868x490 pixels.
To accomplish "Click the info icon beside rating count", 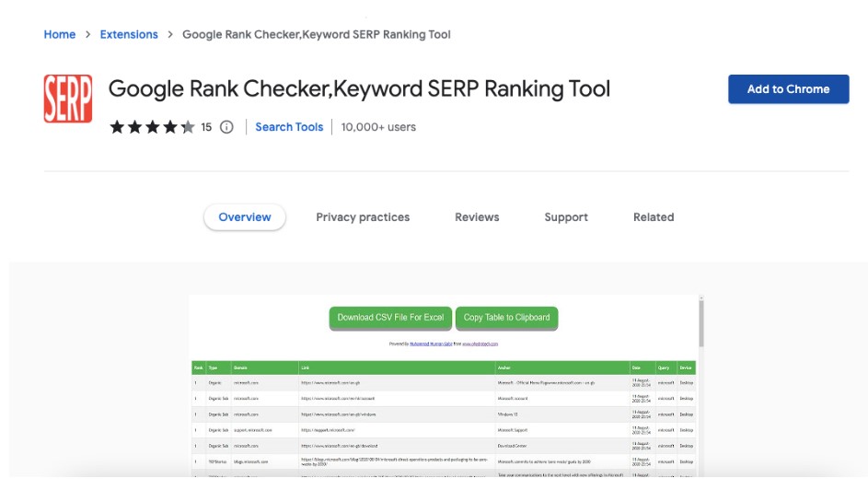I will point(226,127).
